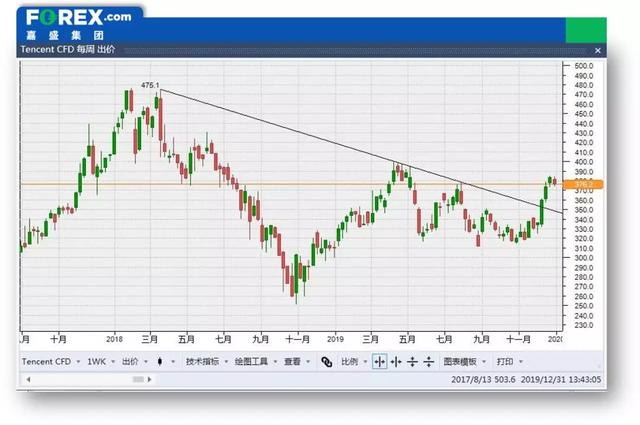Viewport: 640px width, 425px height.
Task: Open the 图表模板 chart template menu
Action: 464,362
